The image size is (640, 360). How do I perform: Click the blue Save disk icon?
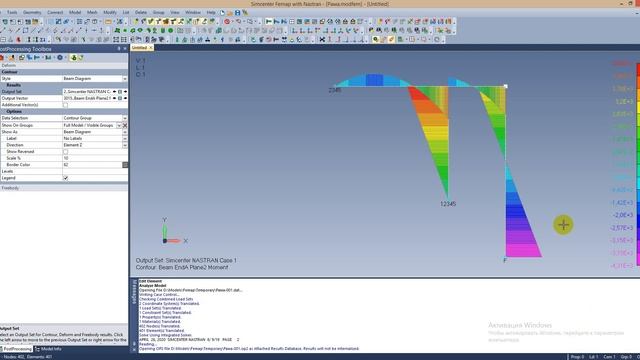coord(238,13)
